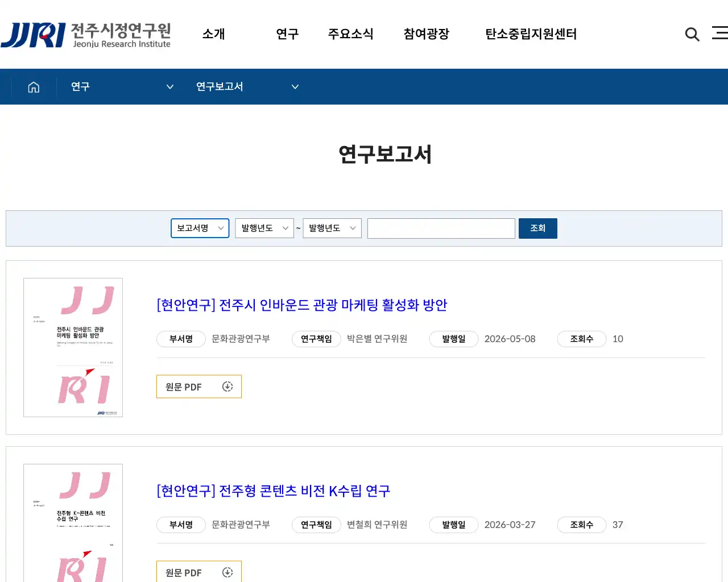Screen dimensions: 728x582
Task: Open the 연구 top navigation menu
Action: click(x=287, y=34)
